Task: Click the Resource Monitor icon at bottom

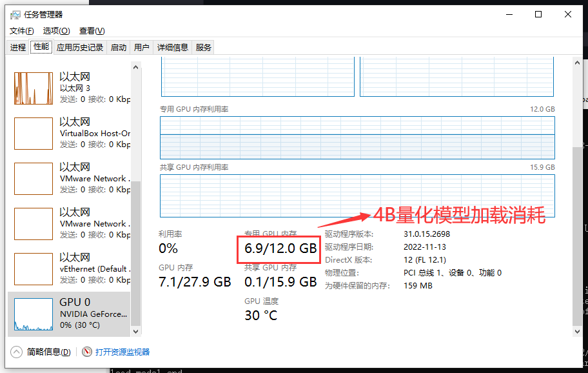Action: pos(88,352)
